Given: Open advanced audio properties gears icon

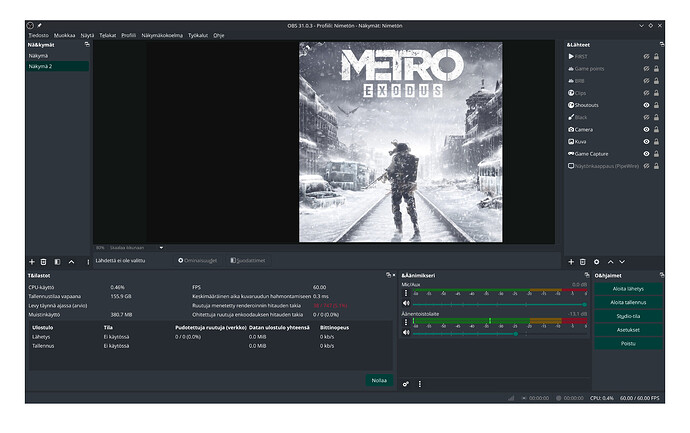Looking at the screenshot, I should click(x=406, y=384).
